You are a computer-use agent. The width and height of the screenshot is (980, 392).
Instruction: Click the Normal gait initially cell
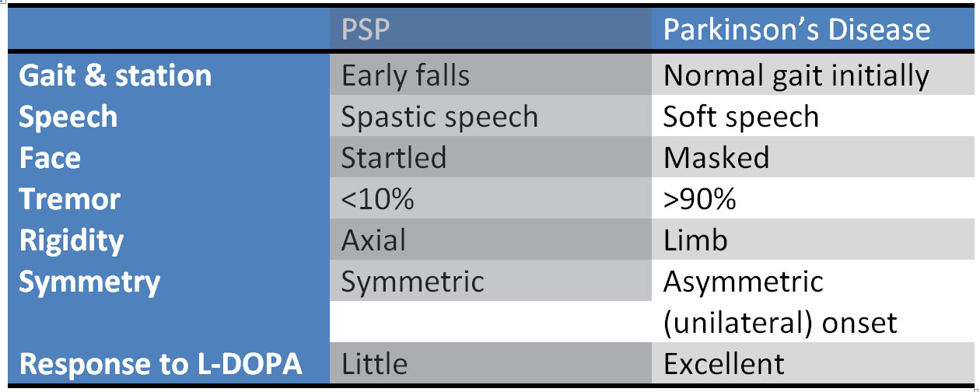point(796,75)
